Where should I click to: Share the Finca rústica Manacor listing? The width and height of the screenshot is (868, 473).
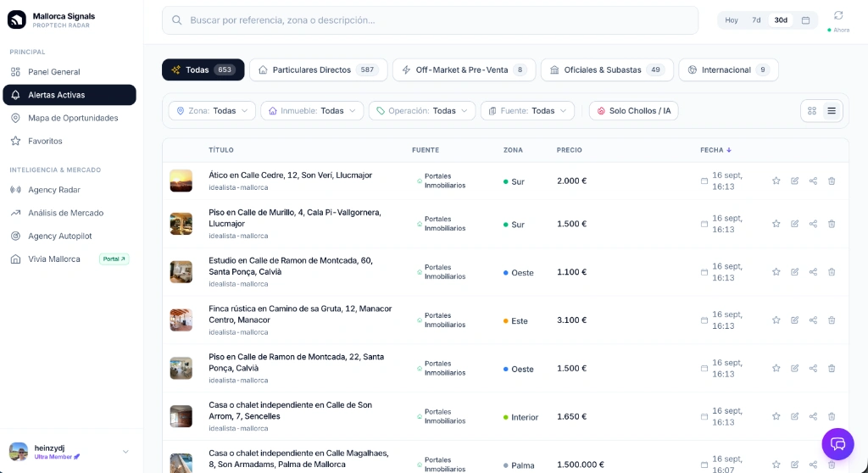point(813,320)
